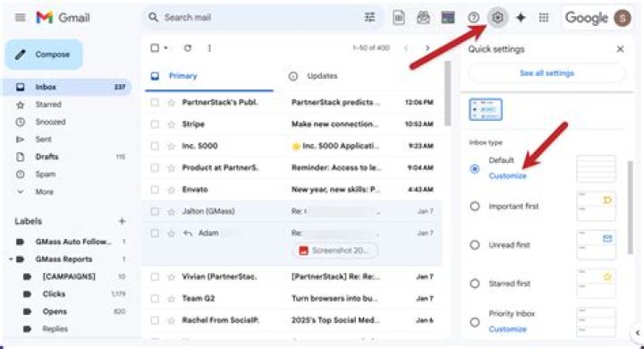
Task: Click the first toolbar icon after search
Action: point(398,18)
